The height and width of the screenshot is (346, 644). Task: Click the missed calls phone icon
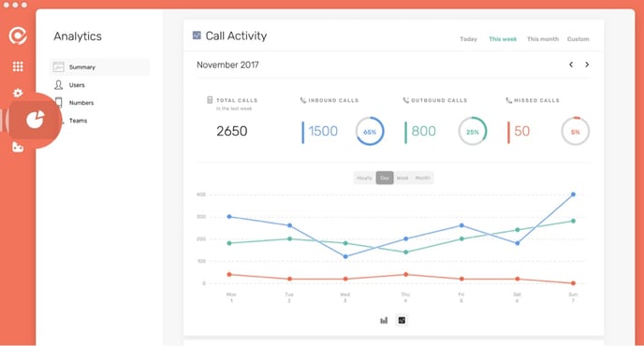[x=508, y=100]
